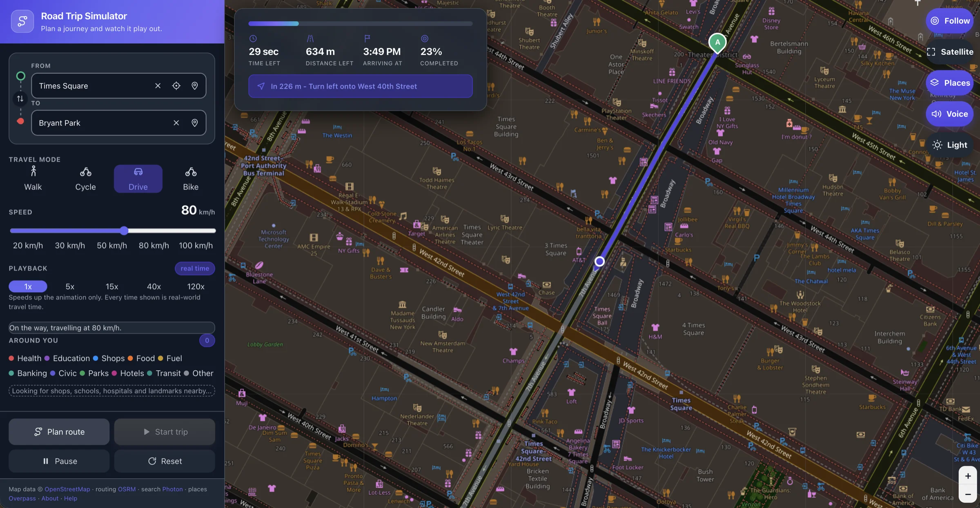The image size is (980, 508).
Task: Click the start marker A on the map
Action: (717, 42)
